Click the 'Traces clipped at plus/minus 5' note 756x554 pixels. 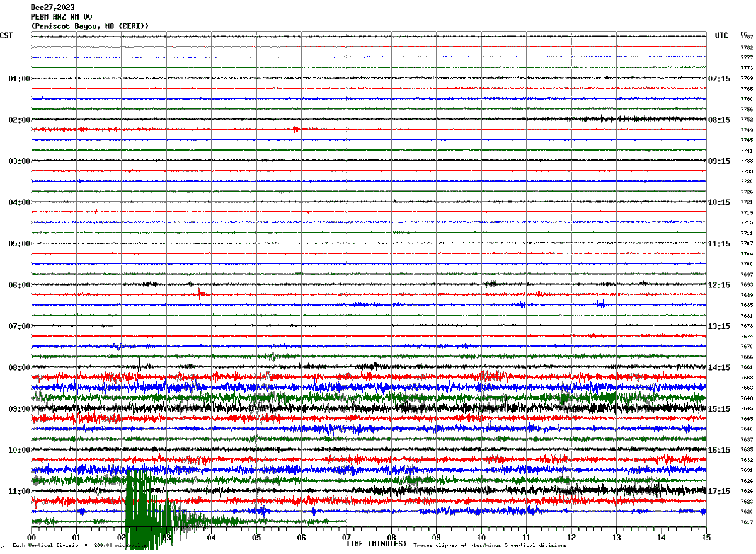(490, 546)
